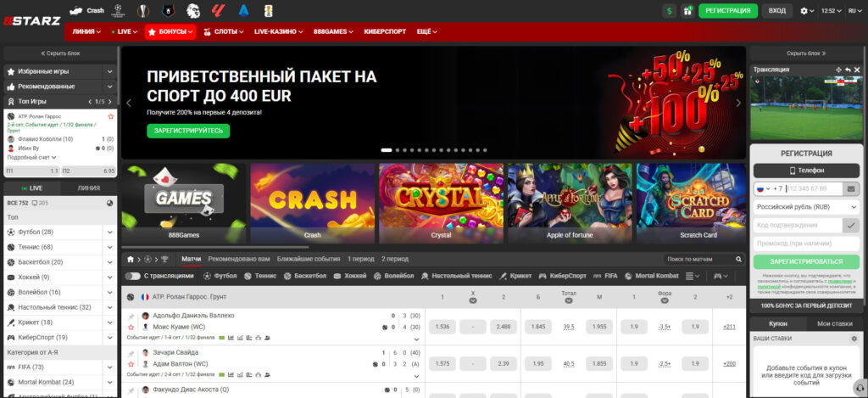The height and width of the screenshot is (398, 868).
Task: Go to previous banner slide arrow
Action: click(x=129, y=103)
